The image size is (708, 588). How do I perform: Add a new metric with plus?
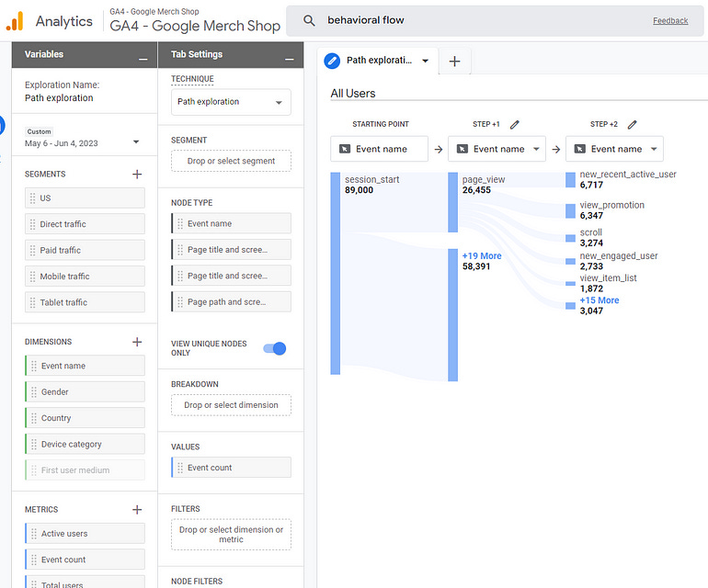(137, 510)
